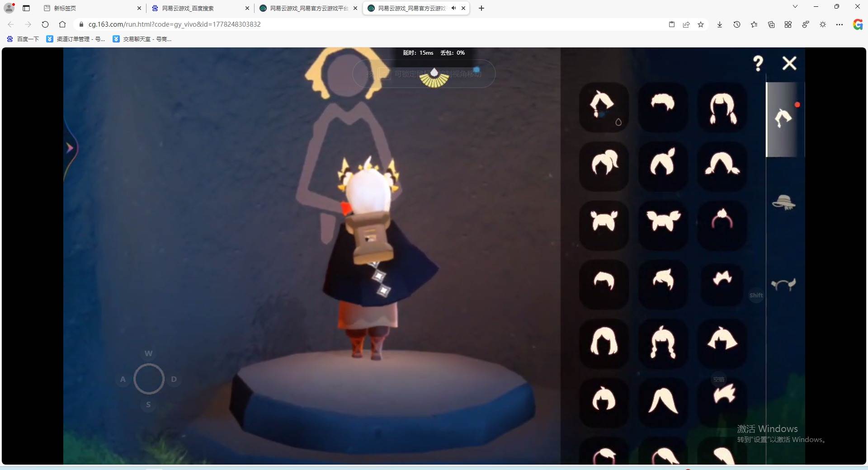Pick the short tousled hairstyle
Viewport: 868px width, 470px height.
(663, 107)
